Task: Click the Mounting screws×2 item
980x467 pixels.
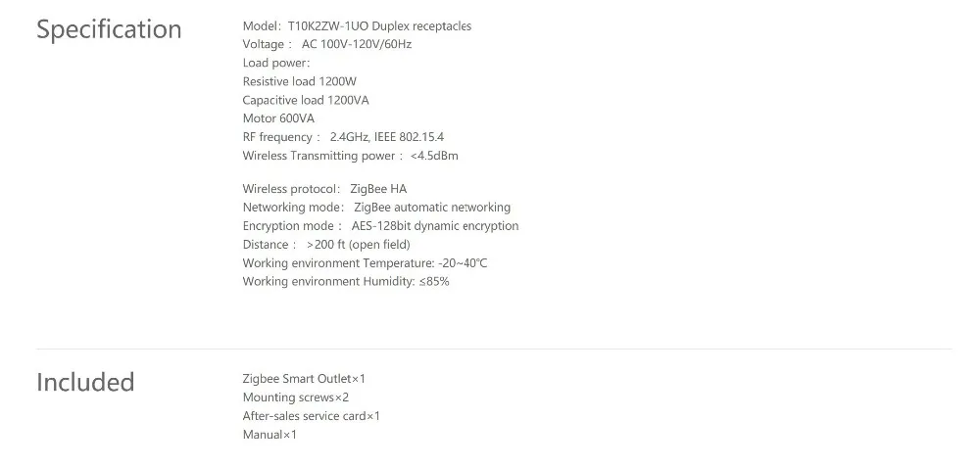Action: coord(296,397)
